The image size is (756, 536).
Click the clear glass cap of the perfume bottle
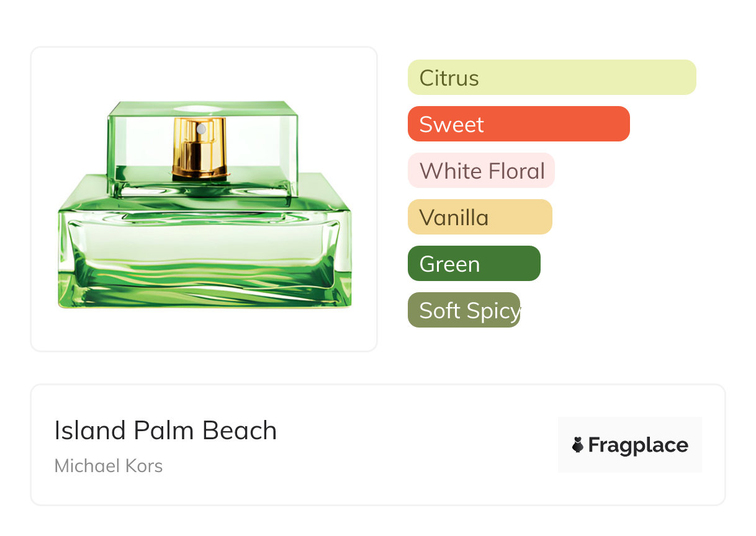click(x=202, y=146)
